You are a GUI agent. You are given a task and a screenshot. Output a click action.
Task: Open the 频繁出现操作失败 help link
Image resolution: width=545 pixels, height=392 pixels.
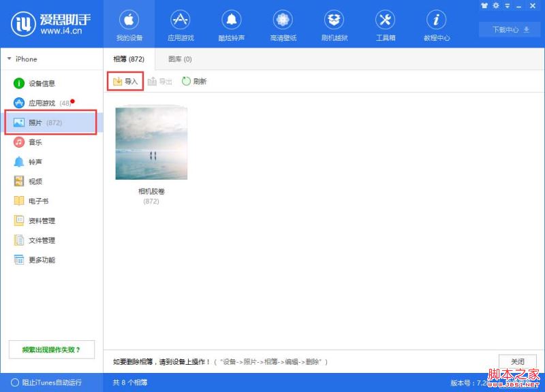point(50,349)
